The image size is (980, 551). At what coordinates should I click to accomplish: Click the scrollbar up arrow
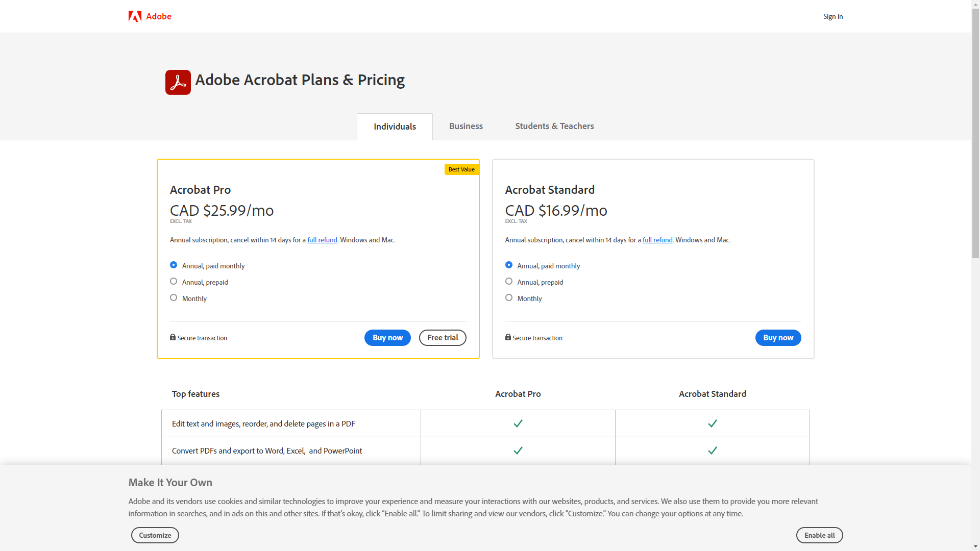coord(976,4)
